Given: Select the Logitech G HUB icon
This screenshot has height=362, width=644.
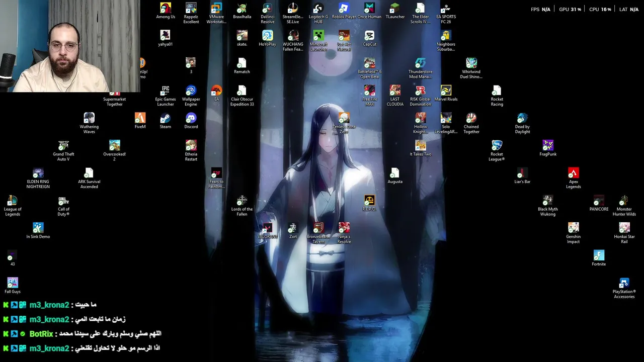Looking at the screenshot, I should coord(318,14).
